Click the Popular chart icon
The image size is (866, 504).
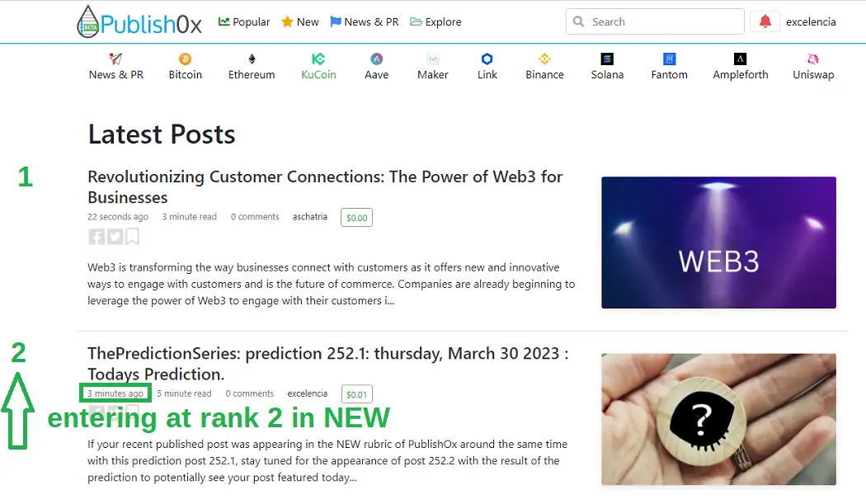point(224,21)
